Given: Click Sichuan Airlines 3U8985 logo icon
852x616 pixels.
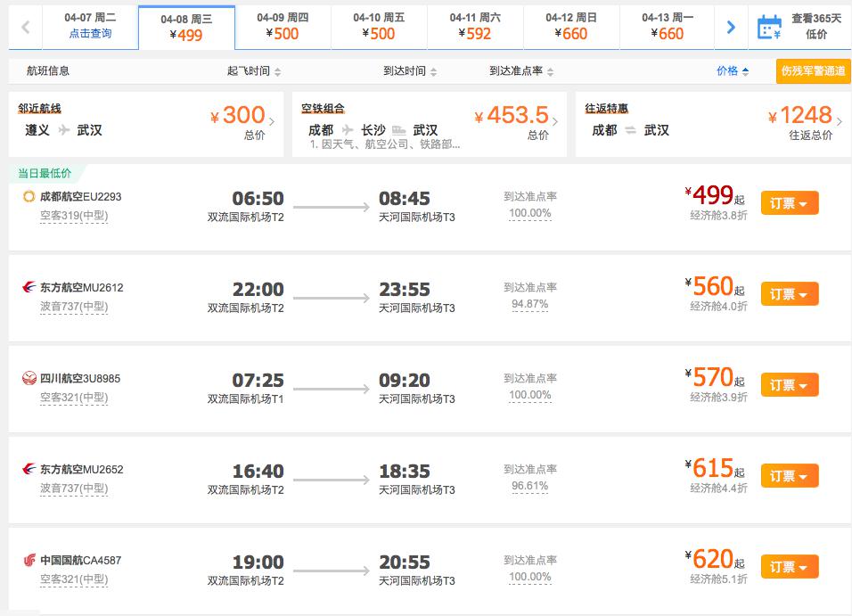Looking at the screenshot, I should coord(29,378).
